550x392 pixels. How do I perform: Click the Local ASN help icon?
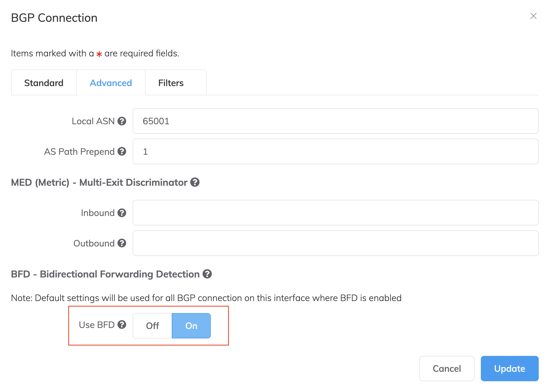122,121
